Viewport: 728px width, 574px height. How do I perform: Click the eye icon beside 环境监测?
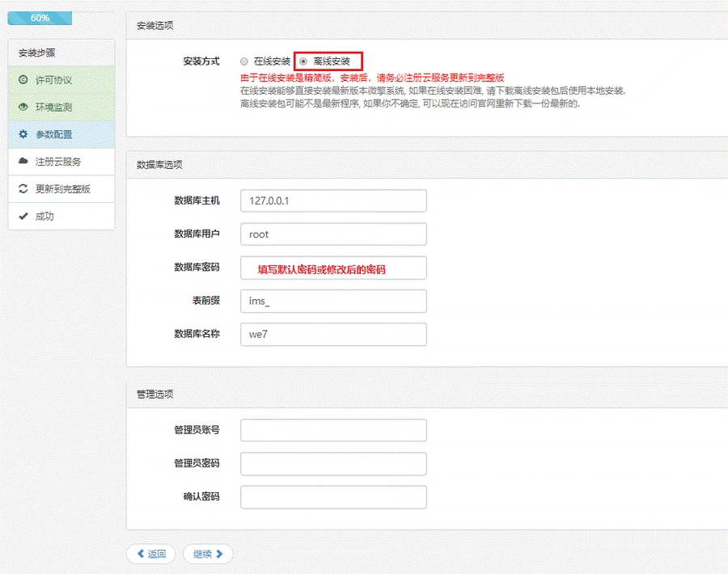click(x=23, y=107)
